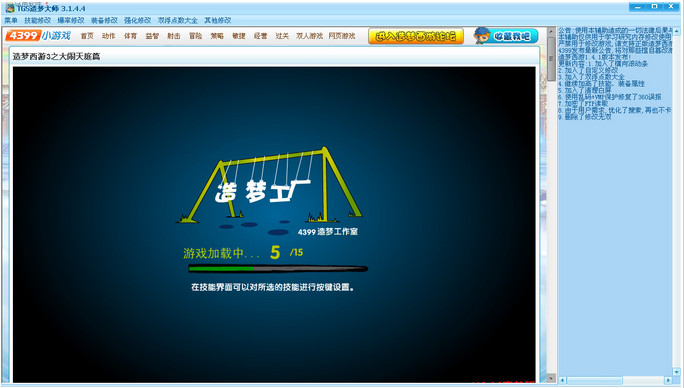Open the 策略 game category
The height and width of the screenshot is (388, 684).
tap(217, 36)
